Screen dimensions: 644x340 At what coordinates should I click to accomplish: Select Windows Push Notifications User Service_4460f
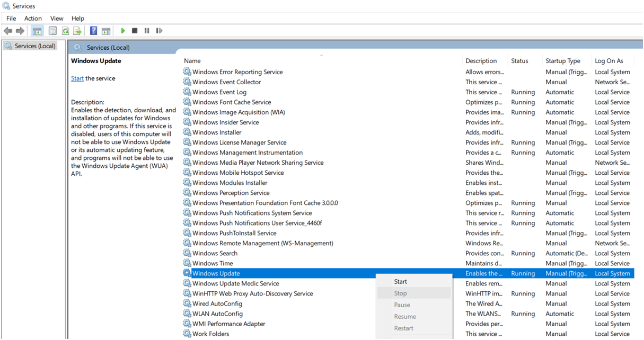[257, 223]
